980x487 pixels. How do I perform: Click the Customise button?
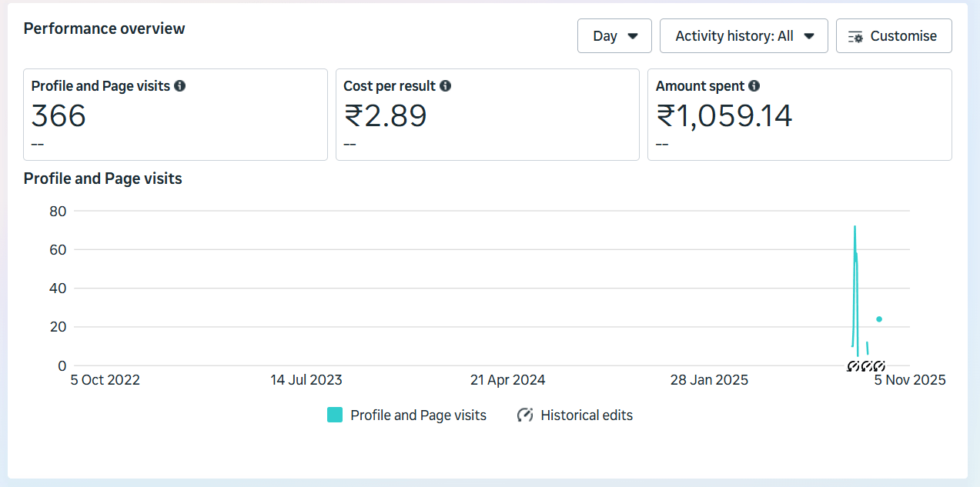894,35
